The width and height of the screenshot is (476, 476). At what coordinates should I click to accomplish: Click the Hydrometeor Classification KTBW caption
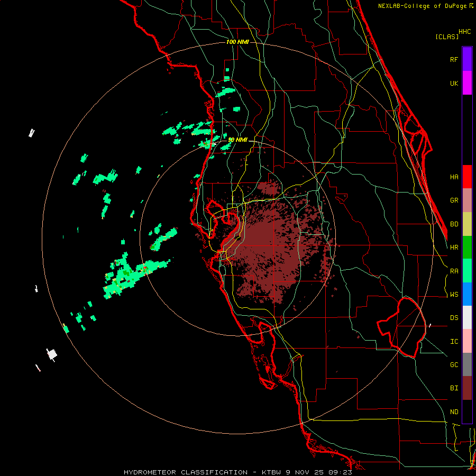238,472
